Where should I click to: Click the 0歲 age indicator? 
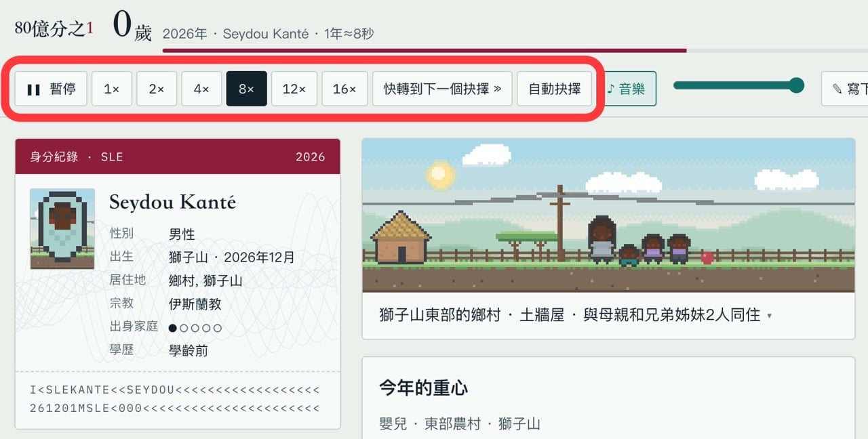(x=132, y=26)
